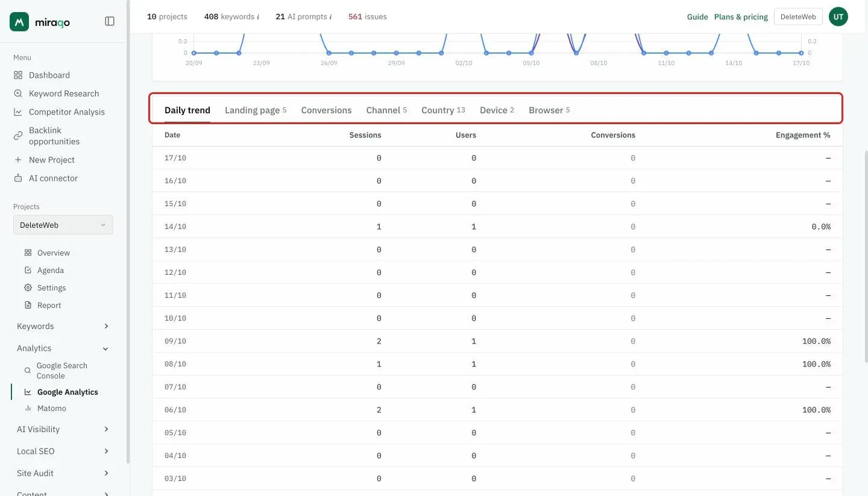
Task: Collapse the Analytics section
Action: (x=63, y=348)
